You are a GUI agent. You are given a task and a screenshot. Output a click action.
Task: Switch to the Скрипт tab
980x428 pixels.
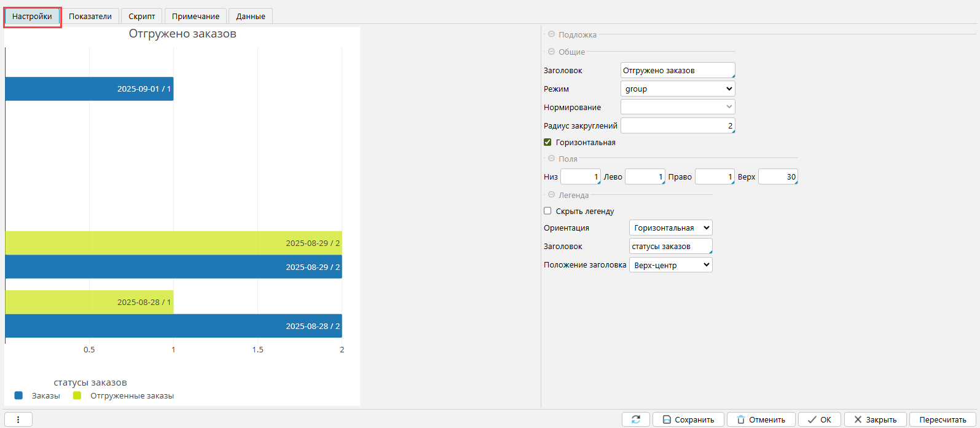(x=142, y=17)
